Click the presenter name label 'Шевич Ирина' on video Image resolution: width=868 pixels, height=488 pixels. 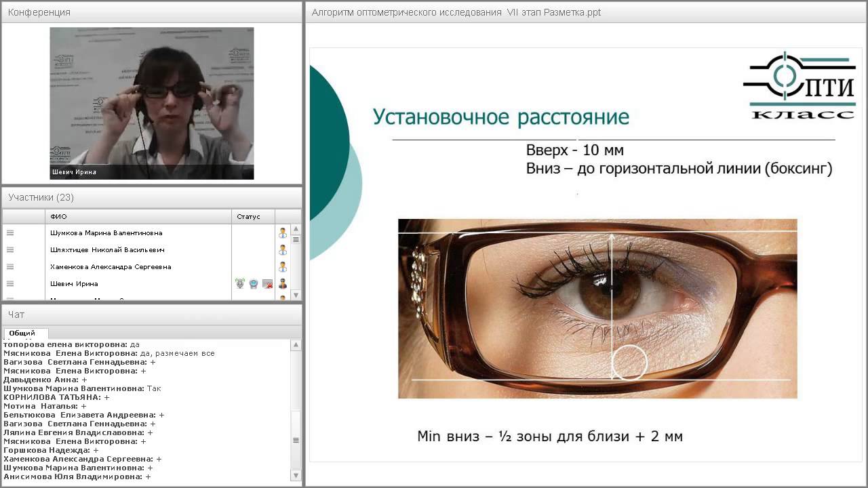point(74,172)
